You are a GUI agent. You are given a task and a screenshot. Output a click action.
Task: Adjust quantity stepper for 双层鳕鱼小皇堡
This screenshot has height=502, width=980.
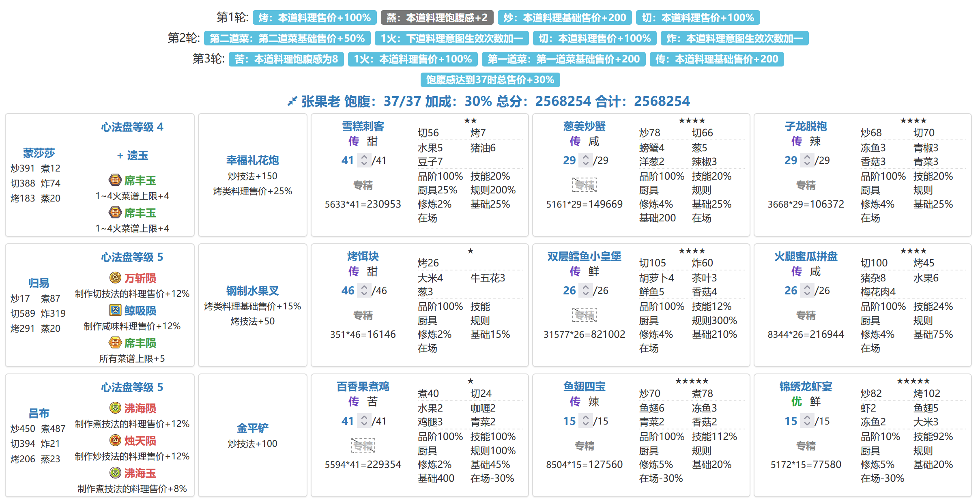[x=586, y=290]
